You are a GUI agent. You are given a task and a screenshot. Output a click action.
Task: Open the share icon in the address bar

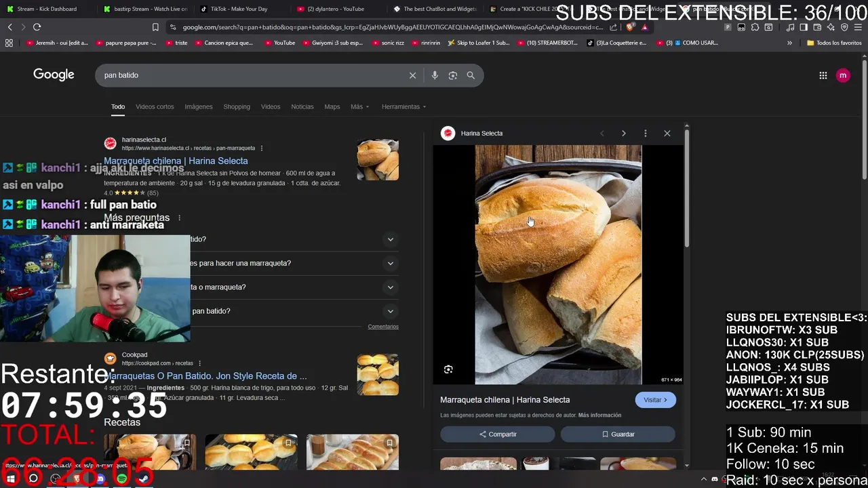(614, 27)
